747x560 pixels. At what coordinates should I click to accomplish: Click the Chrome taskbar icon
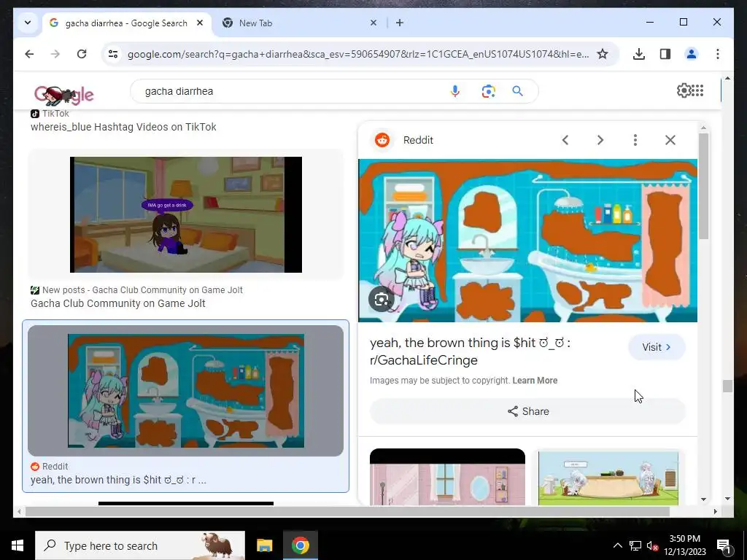(x=300, y=545)
